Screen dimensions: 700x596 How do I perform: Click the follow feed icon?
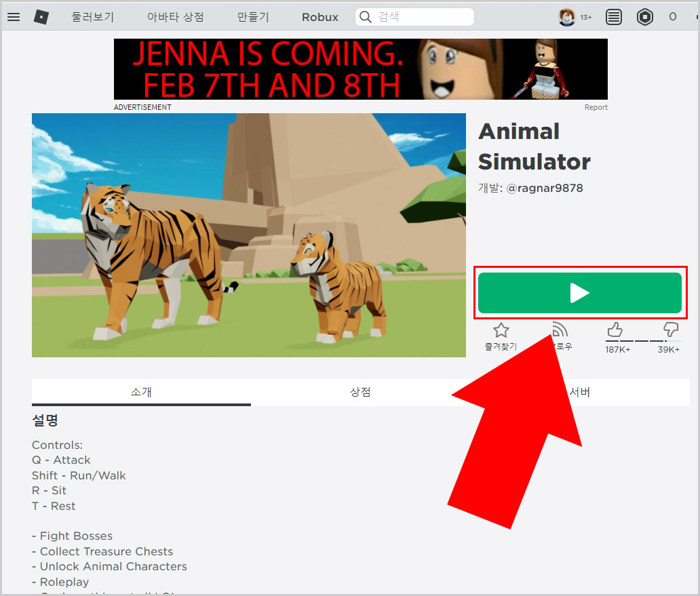560,330
